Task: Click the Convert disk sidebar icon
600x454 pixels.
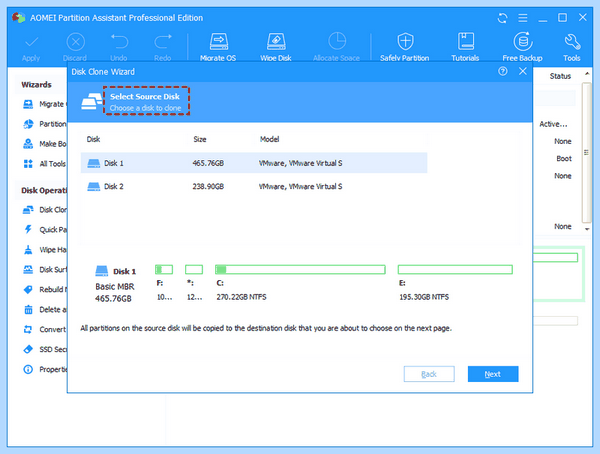Action: [28, 329]
